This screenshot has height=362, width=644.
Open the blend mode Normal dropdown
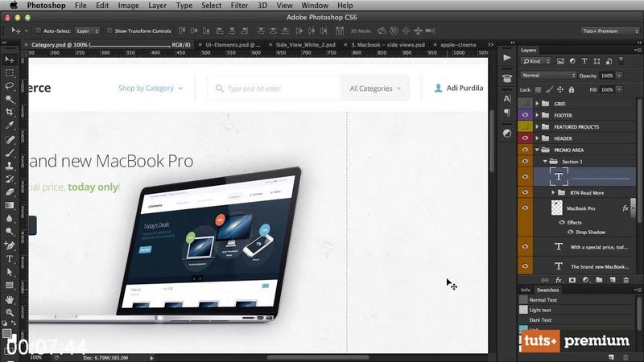pos(548,75)
